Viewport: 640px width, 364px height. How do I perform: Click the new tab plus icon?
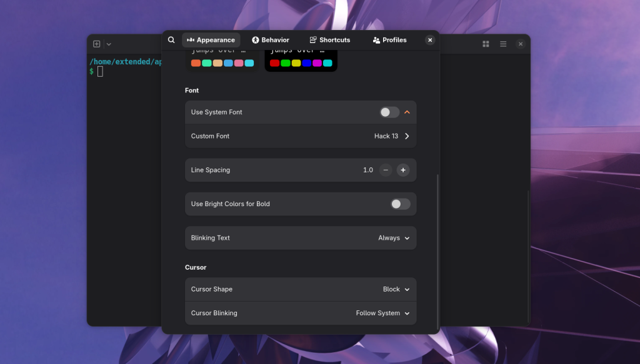coord(97,44)
